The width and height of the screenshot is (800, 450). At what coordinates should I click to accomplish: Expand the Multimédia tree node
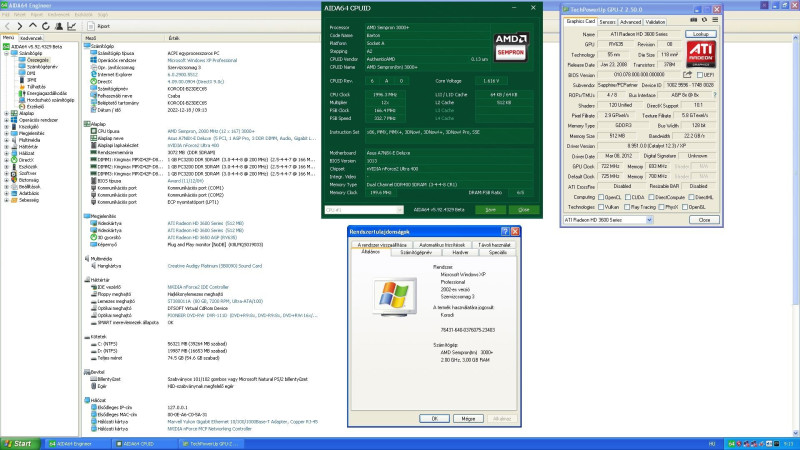[x=7, y=140]
